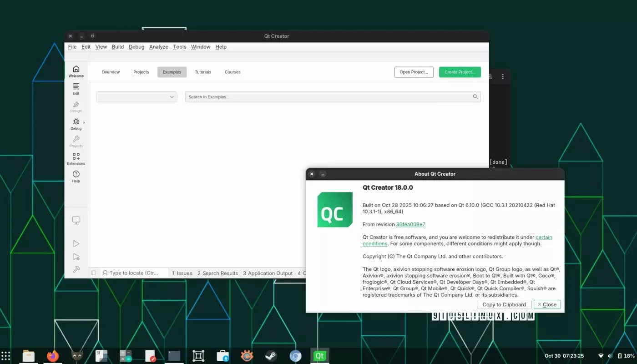Open the Analyze menu
637x364 pixels.
click(x=159, y=47)
